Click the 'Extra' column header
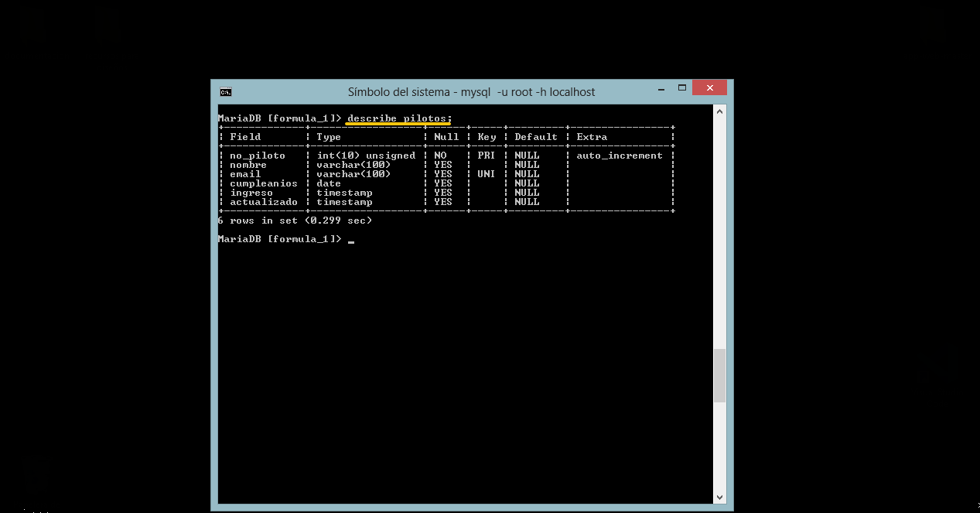 592,137
